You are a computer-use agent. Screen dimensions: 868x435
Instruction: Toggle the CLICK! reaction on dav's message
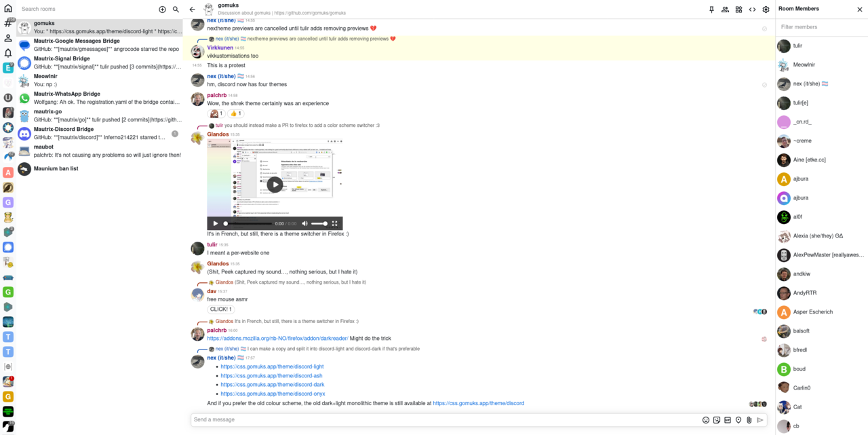[221, 309]
